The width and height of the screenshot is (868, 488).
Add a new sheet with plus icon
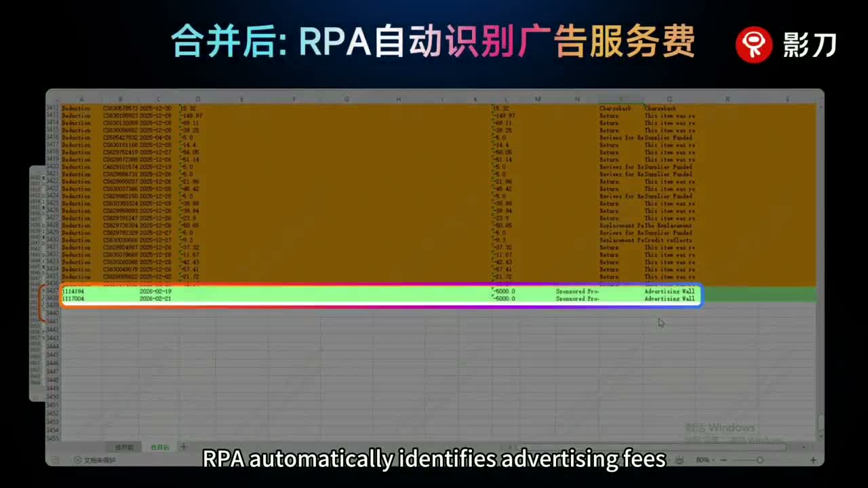pos(183,447)
